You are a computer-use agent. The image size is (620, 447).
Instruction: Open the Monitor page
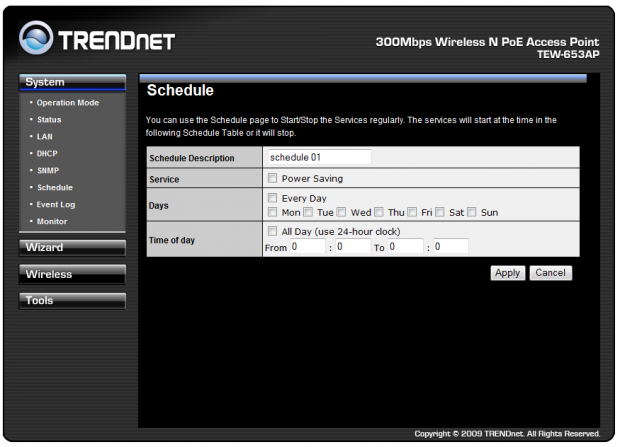pos(52,222)
